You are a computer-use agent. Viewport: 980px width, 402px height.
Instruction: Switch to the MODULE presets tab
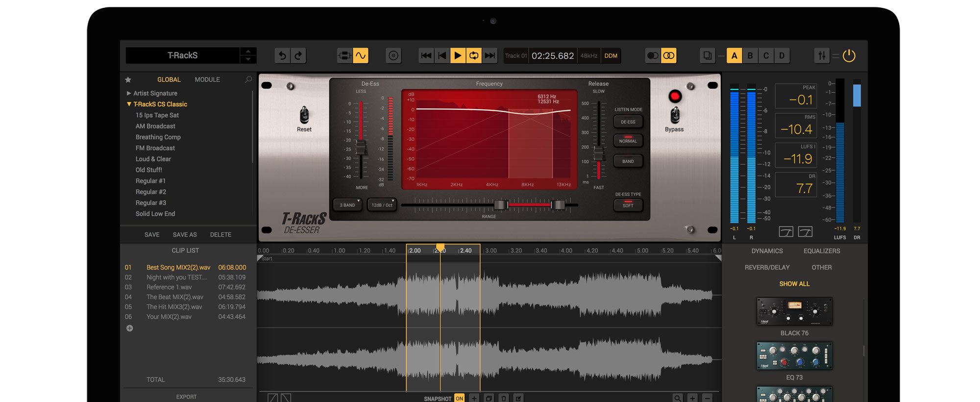click(207, 79)
